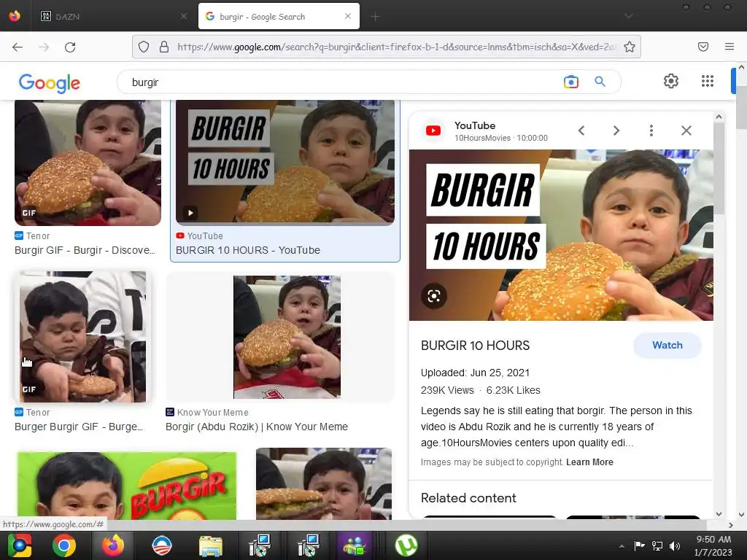Open Google Chrome from the taskbar
The height and width of the screenshot is (560, 747).
(64, 545)
